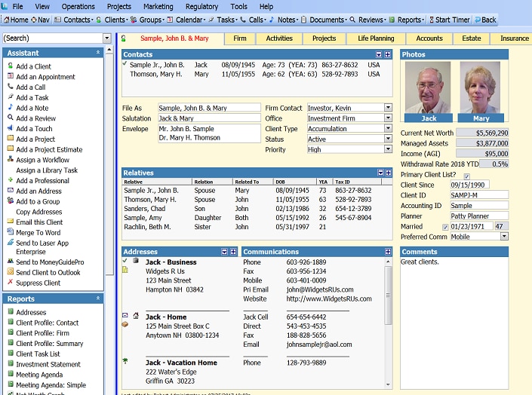This screenshot has width=532, height=395.
Task: Click Mary's photo thumbnail
Action: point(480,87)
